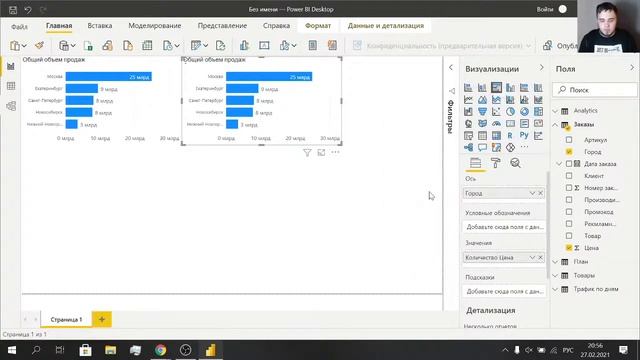Open More options ellipsis on selected visual

coord(335,152)
